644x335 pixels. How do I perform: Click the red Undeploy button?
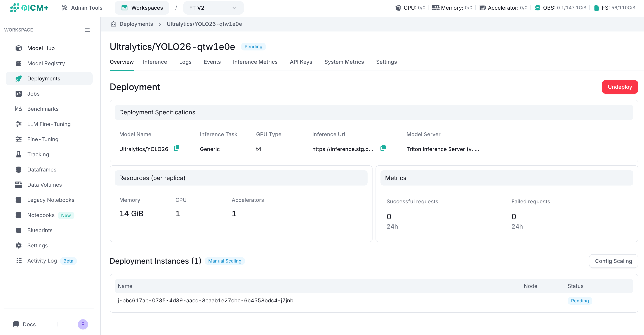point(620,87)
